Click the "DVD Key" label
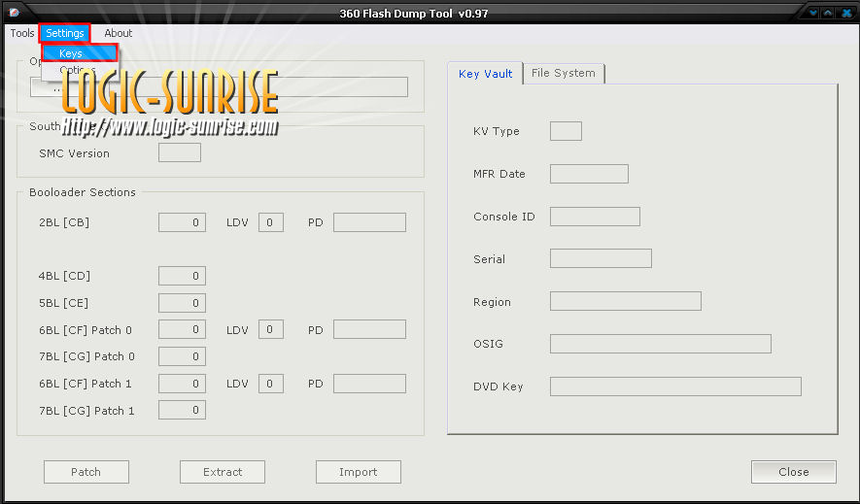 tap(498, 386)
